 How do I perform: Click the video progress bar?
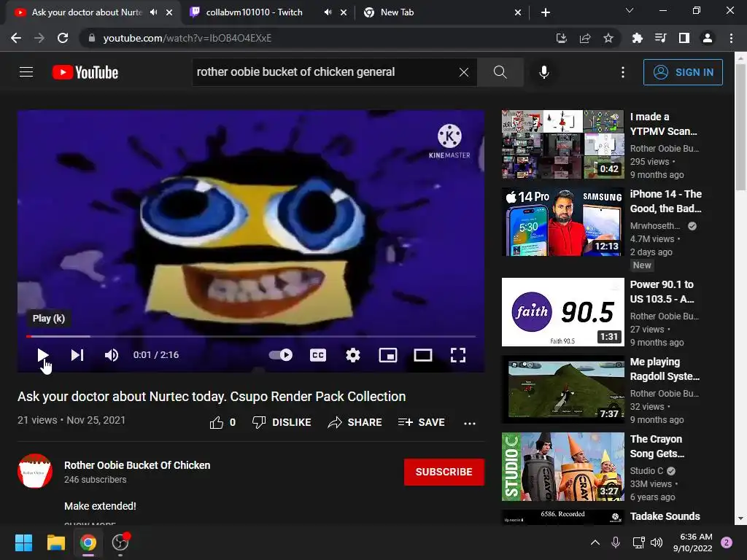251,336
